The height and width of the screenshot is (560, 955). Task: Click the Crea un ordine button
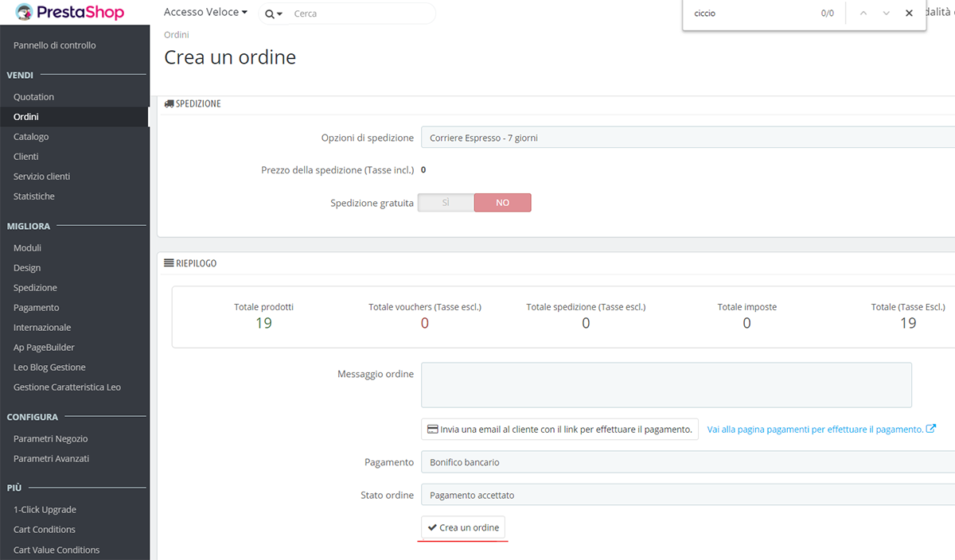(463, 527)
